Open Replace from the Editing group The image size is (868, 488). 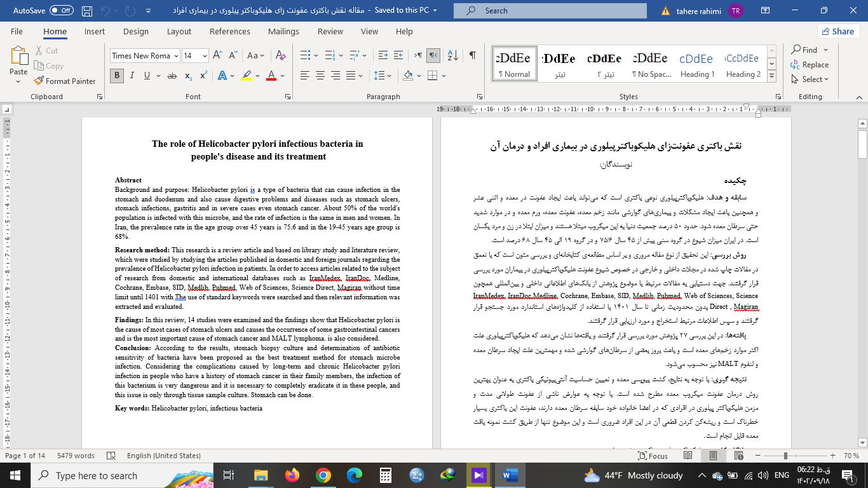815,64
